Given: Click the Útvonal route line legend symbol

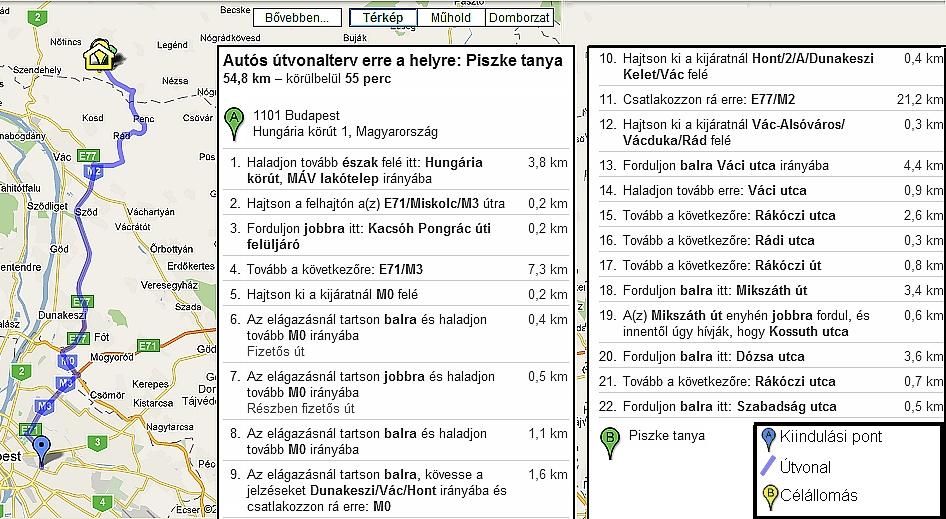Looking at the screenshot, I should tap(768, 466).
